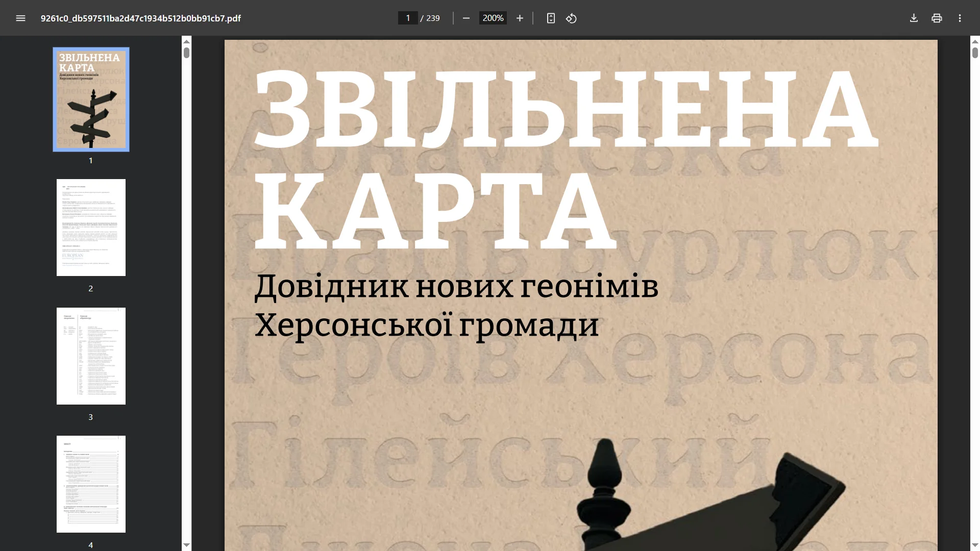Viewport: 980px width, 551px height.
Task: Click the main document scroll up arrow
Action: (975, 41)
